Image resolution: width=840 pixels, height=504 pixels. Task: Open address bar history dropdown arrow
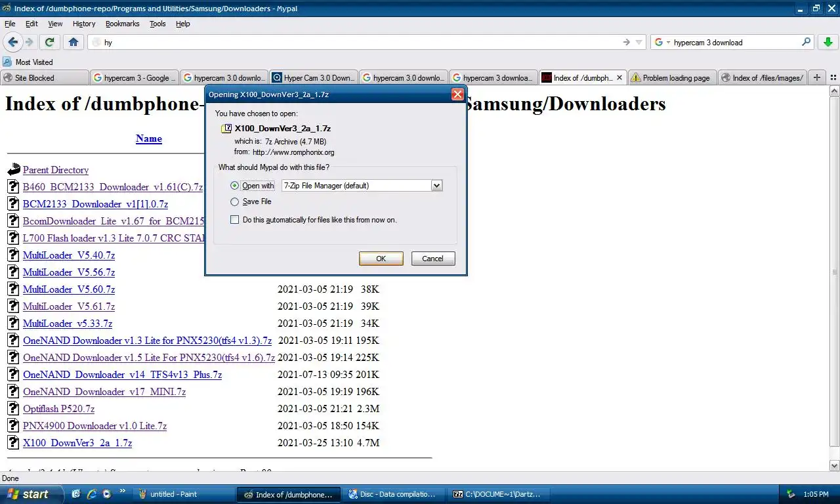click(x=639, y=42)
